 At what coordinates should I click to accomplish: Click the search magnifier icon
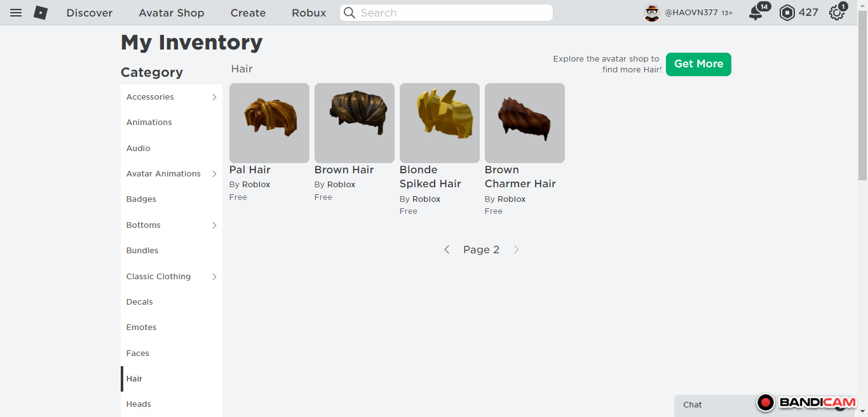[x=349, y=13]
